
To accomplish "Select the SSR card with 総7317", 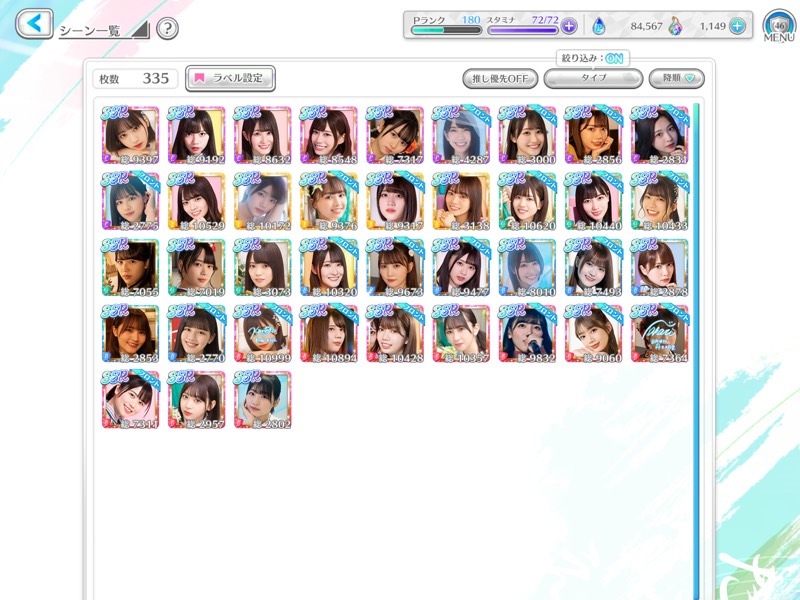I will point(395,135).
